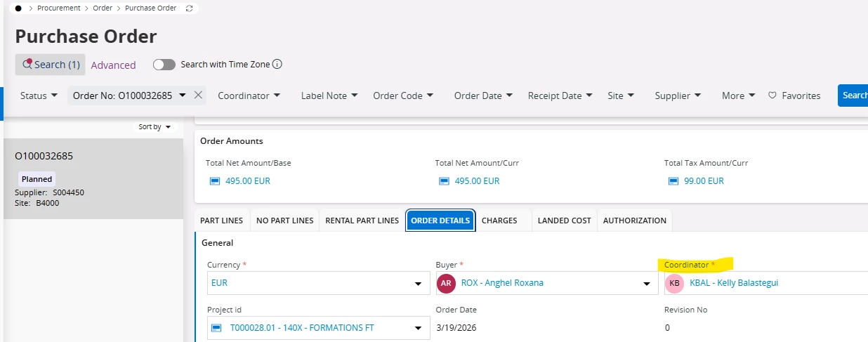
Task: Expand the Status filter dropdown
Action: click(x=39, y=96)
